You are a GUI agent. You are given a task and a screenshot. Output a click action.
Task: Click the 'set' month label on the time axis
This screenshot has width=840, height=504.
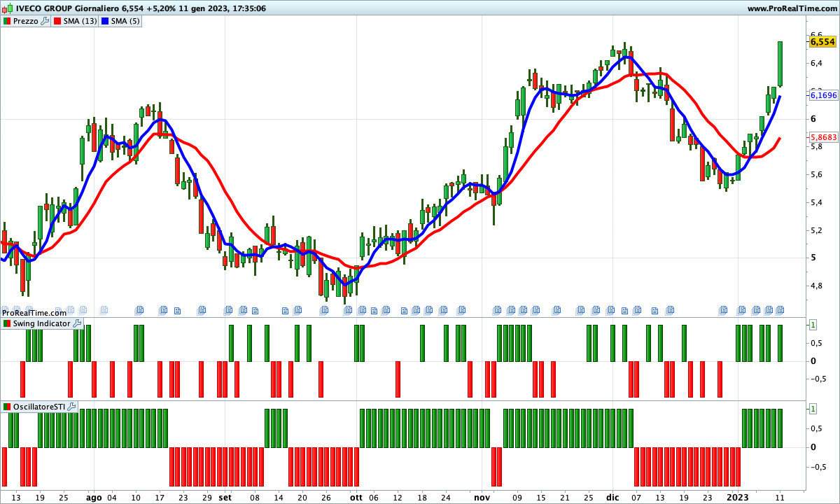pyautogui.click(x=225, y=497)
